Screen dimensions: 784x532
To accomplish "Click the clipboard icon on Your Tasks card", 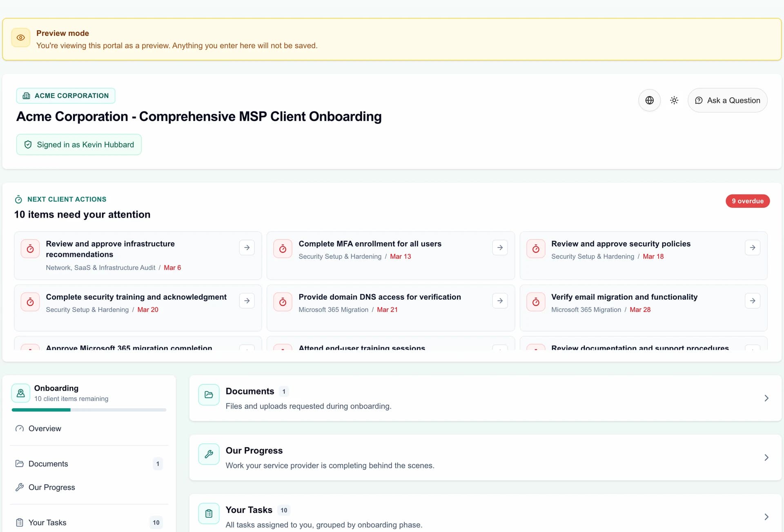I will pyautogui.click(x=209, y=514).
